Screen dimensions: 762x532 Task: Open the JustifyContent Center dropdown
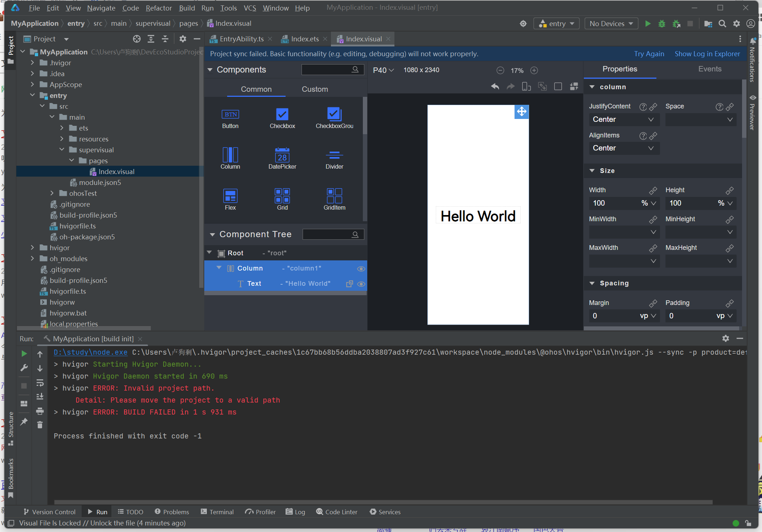624,119
